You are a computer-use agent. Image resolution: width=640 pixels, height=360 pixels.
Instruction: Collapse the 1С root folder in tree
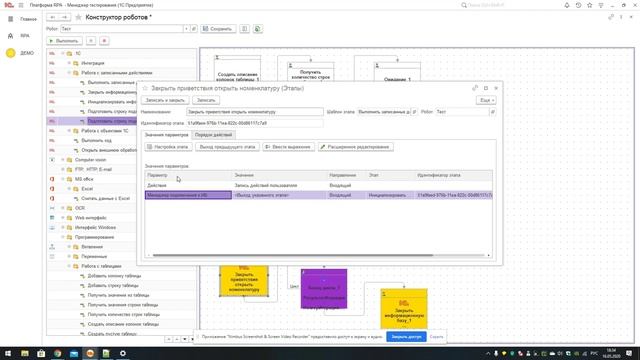(63, 53)
